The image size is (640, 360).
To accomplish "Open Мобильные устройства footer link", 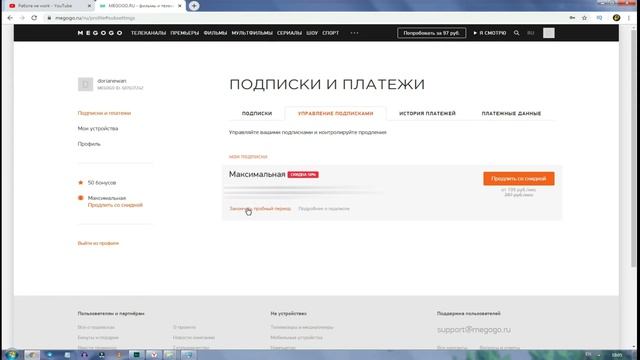I will click(x=296, y=338).
